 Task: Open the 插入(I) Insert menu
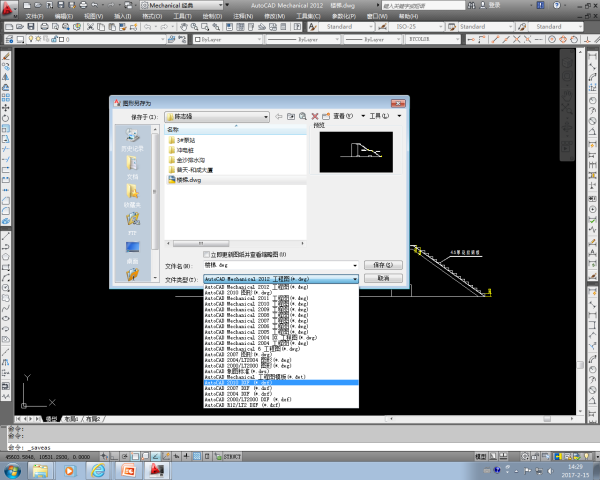tap(122, 16)
